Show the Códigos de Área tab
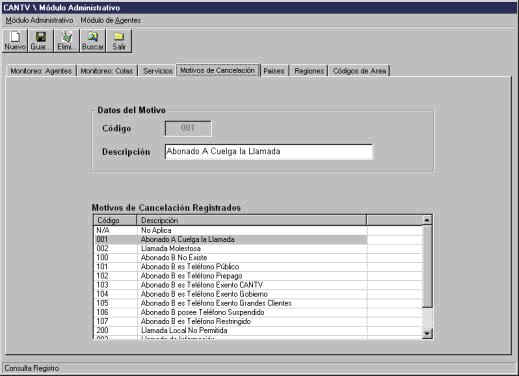The image size is (519, 376). pos(359,71)
